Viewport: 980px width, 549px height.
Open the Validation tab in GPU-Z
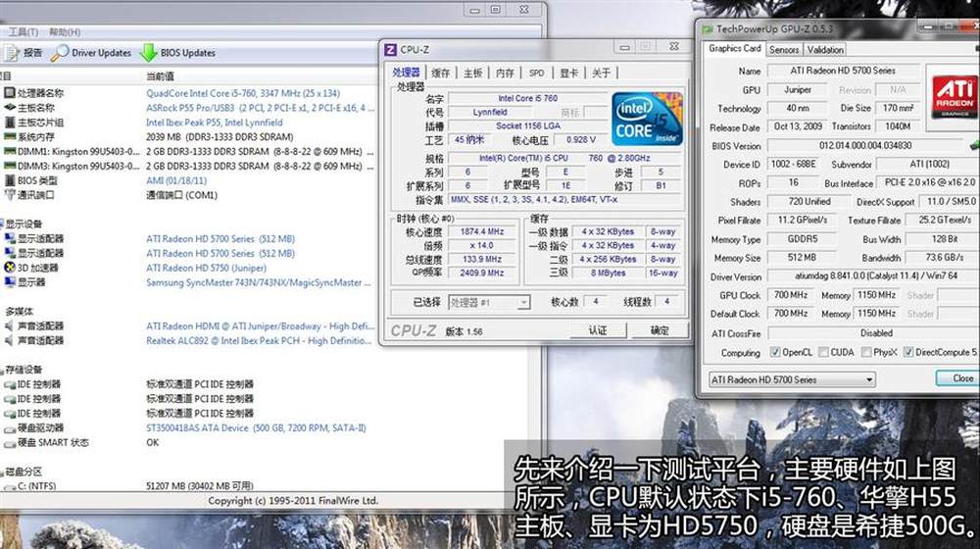pyautogui.click(x=825, y=49)
